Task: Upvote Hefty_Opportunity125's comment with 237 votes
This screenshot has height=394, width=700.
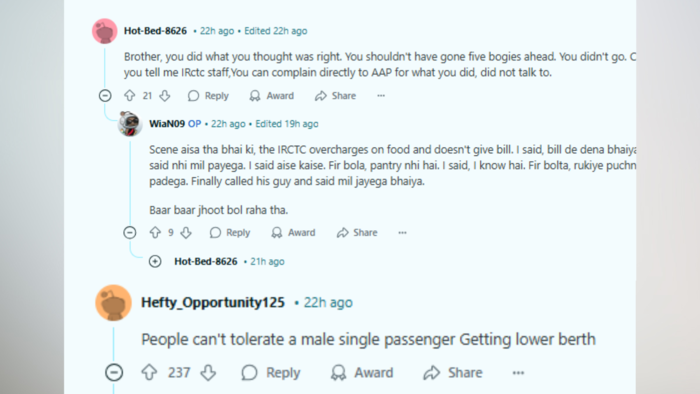Action: pos(149,373)
